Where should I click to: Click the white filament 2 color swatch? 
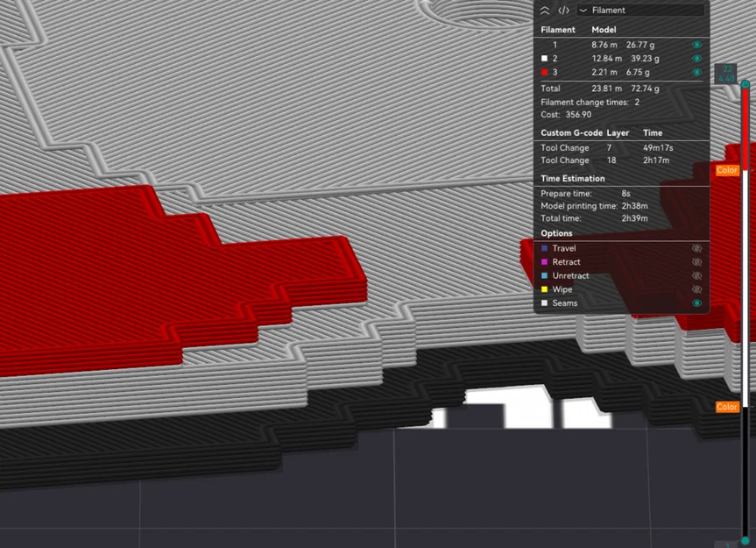[x=544, y=59]
